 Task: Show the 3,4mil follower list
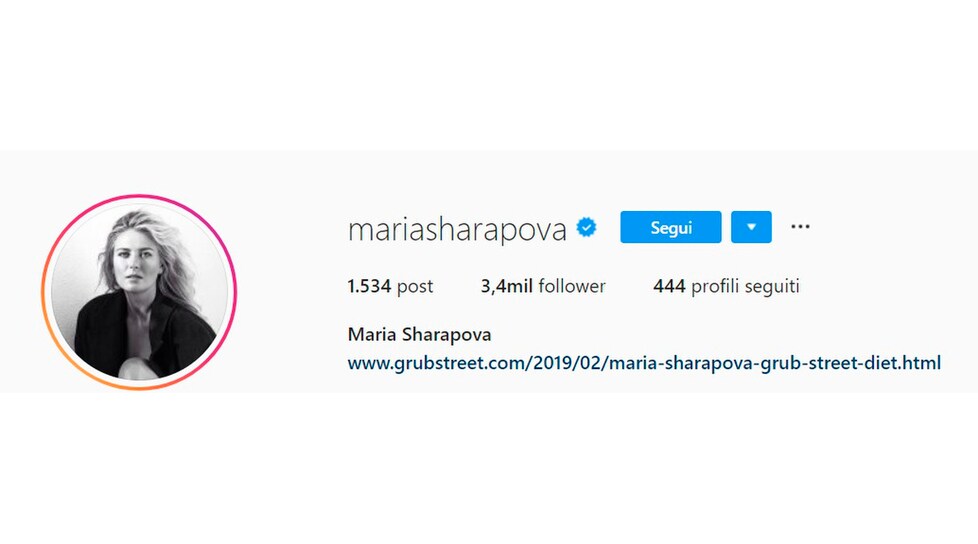click(543, 286)
